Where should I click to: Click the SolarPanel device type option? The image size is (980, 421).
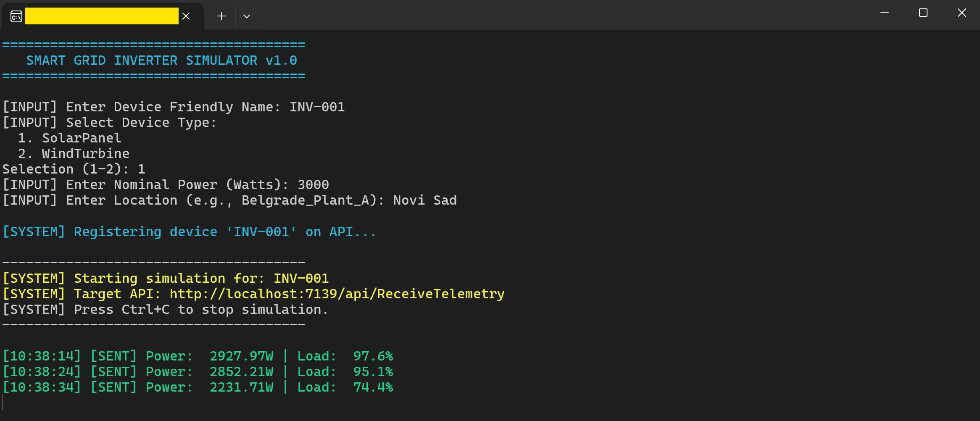click(x=82, y=138)
